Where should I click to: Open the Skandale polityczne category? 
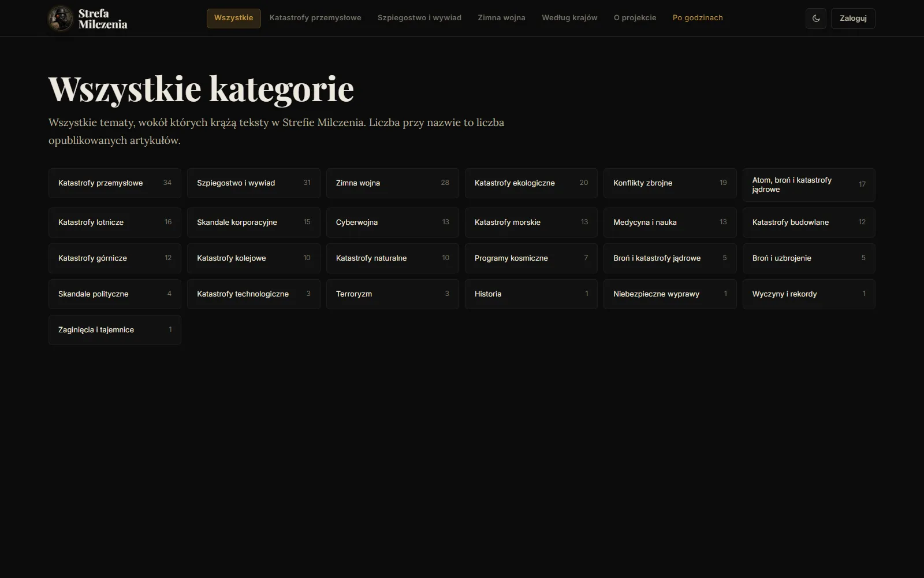click(x=115, y=294)
